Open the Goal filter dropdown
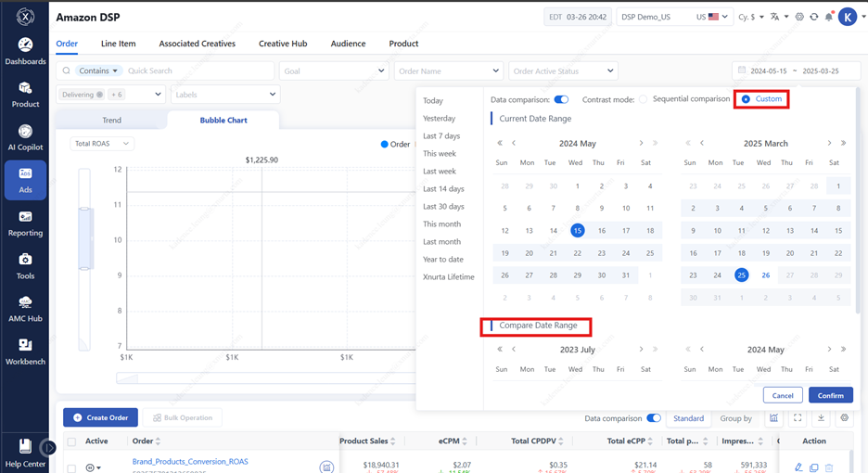This screenshot has width=868, height=473. [334, 70]
